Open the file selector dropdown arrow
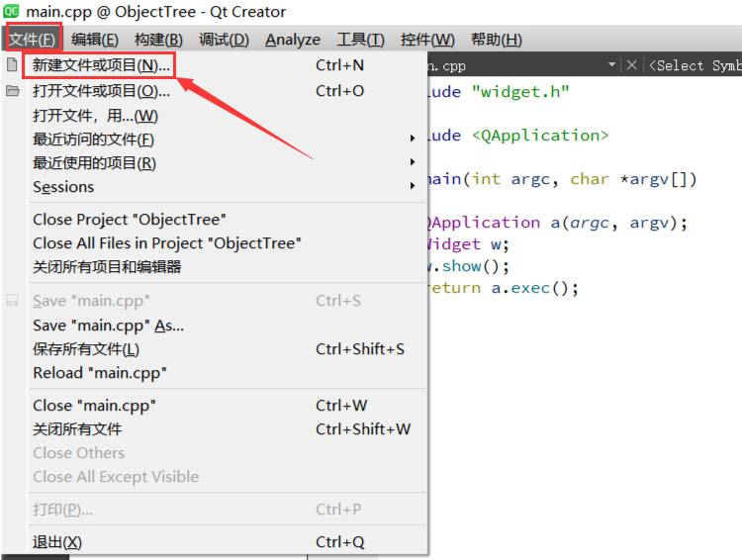This screenshot has height=560, width=742. [611, 64]
